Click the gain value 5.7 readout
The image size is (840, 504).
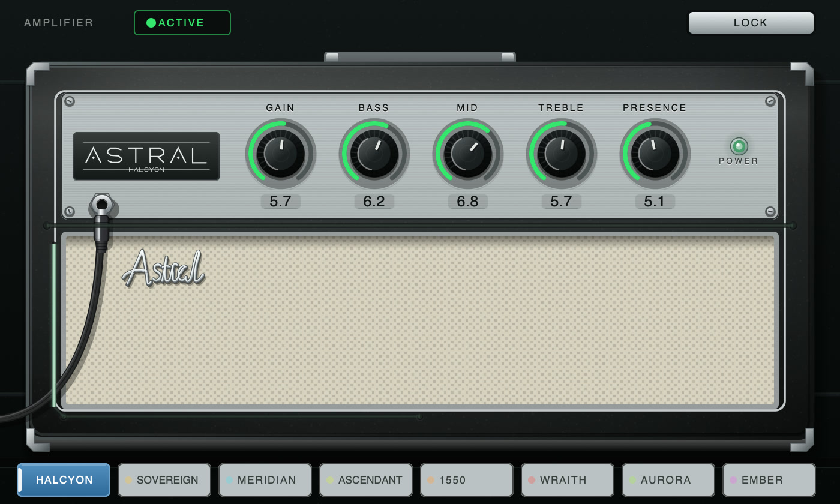[281, 202]
